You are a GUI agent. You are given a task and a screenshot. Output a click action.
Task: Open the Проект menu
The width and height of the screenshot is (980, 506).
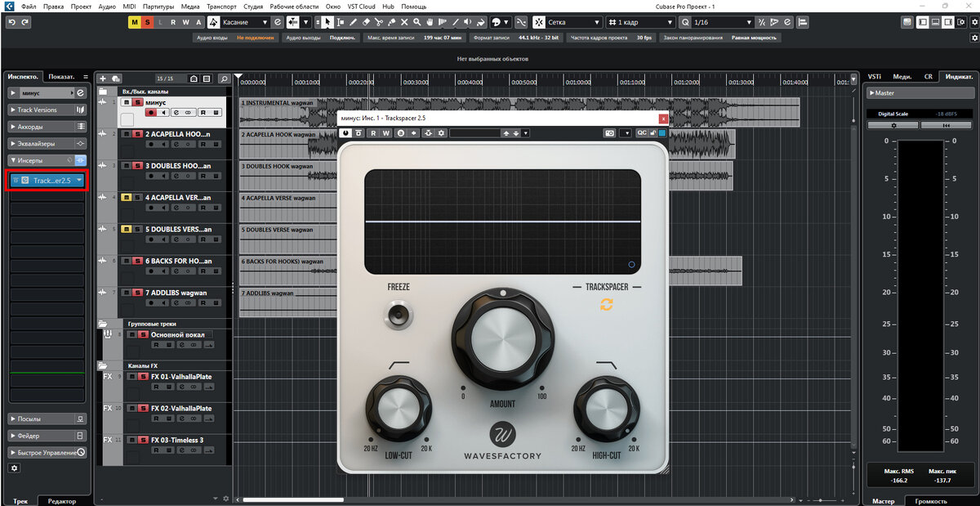[81, 6]
